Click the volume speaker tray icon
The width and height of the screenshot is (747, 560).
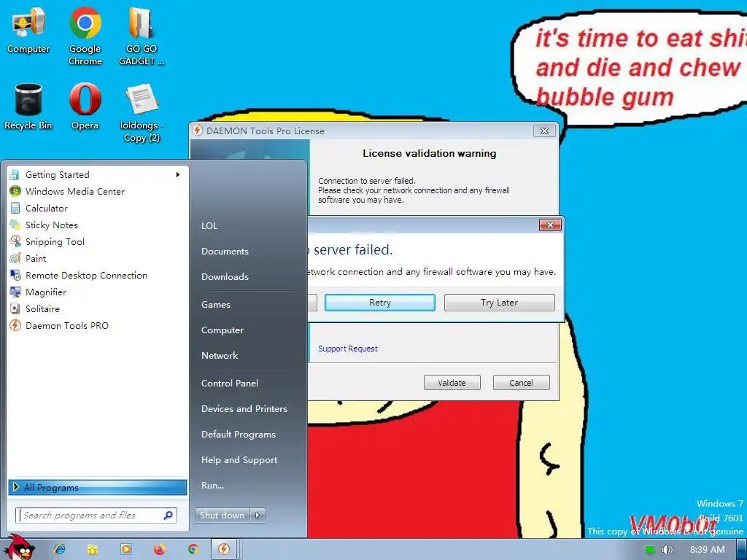pos(667,550)
